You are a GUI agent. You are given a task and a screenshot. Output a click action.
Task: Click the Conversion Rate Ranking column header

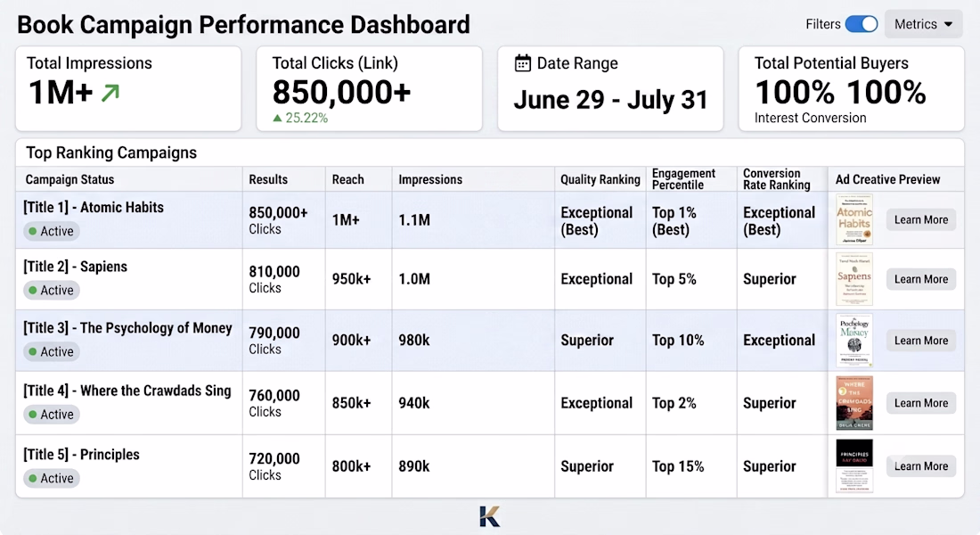point(776,179)
